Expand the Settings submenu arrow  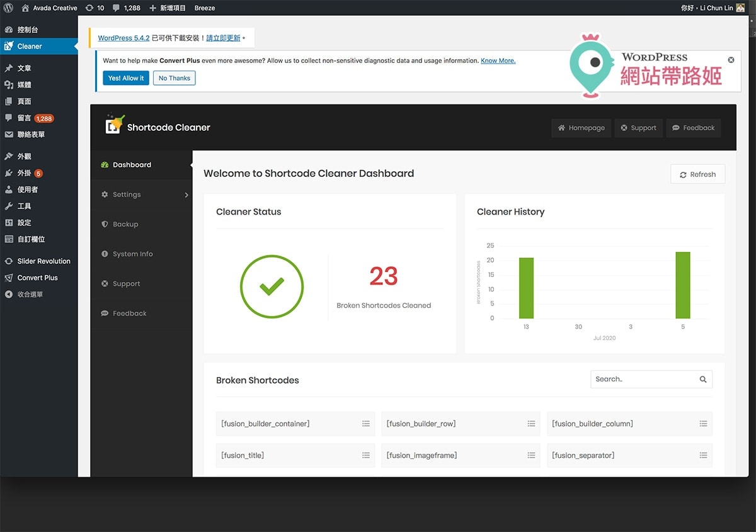coord(186,195)
